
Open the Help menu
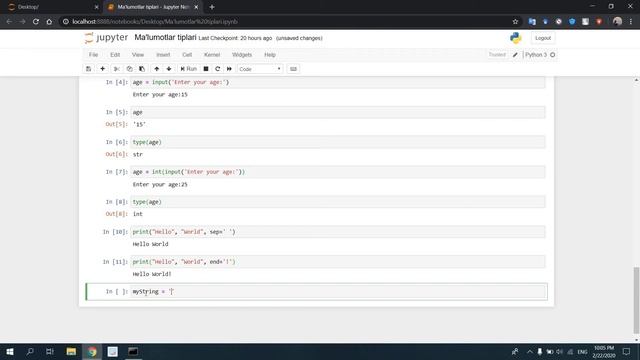coord(270,55)
